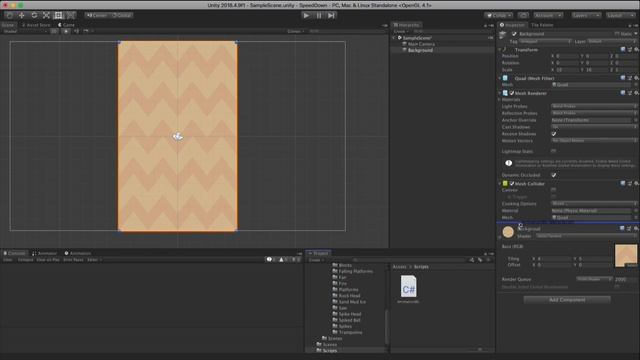The width and height of the screenshot is (640, 360).
Task: Select the Hand tool in toolbar
Action: point(10,15)
